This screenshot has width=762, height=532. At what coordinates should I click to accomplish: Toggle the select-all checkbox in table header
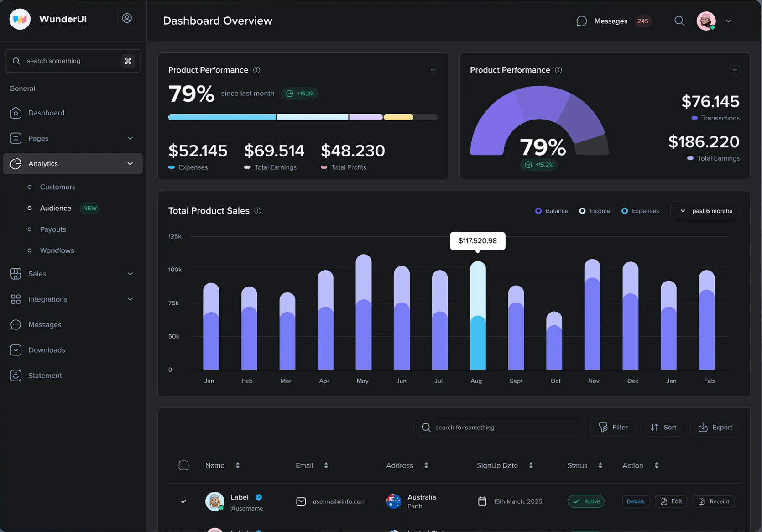183,465
